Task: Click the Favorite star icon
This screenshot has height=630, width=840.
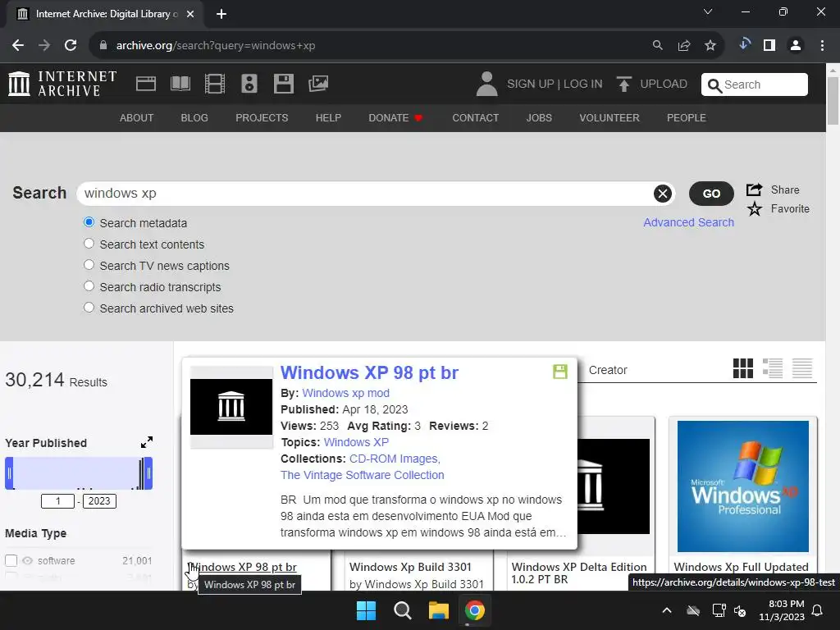Action: pyautogui.click(x=755, y=209)
